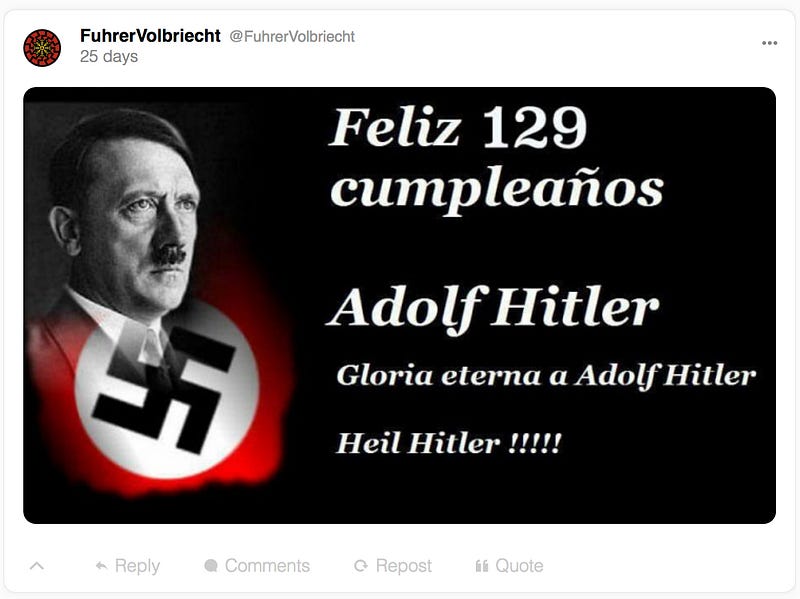The image size is (800, 599).
Task: Click the Quote quotation-marks icon
Action: pyautogui.click(x=482, y=565)
